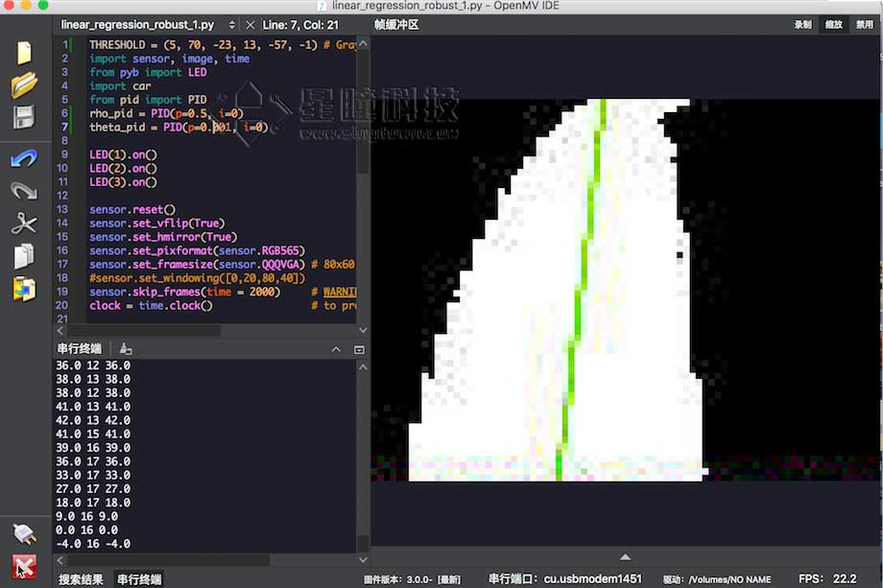Click the Connect plug icon

pos(24,533)
